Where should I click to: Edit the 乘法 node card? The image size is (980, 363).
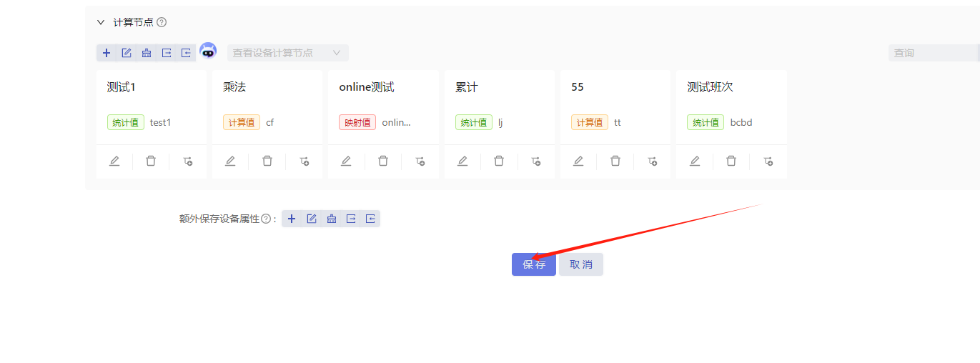coord(230,161)
